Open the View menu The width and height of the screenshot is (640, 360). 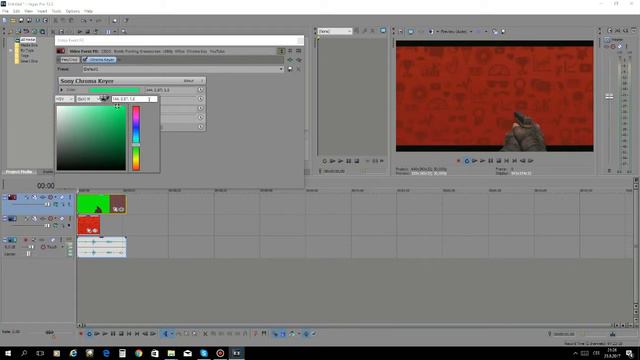[x=29, y=11]
